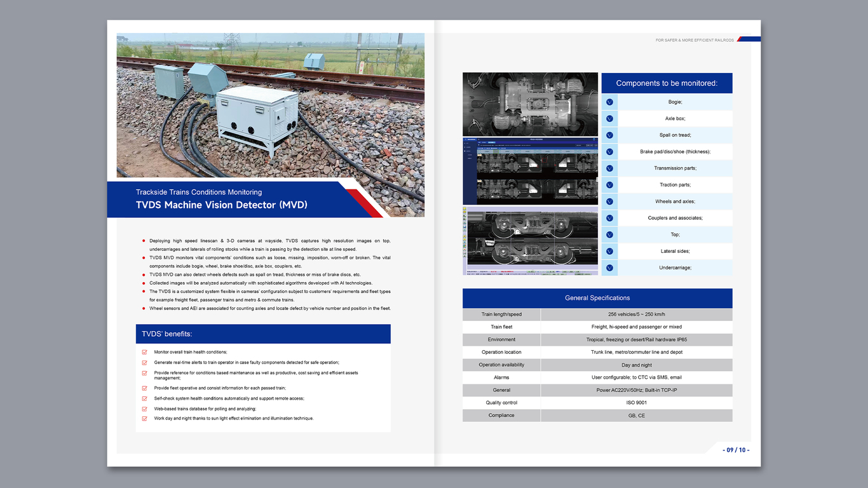The width and height of the screenshot is (868, 488).
Task: Toggle checkbox for Monitor overall train health conditions
Action: (x=145, y=352)
